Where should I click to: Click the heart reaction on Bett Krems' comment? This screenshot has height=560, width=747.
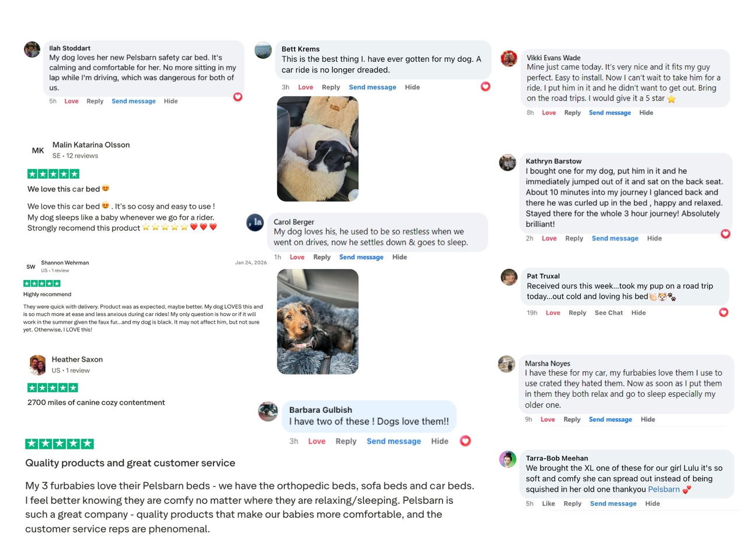485,86
